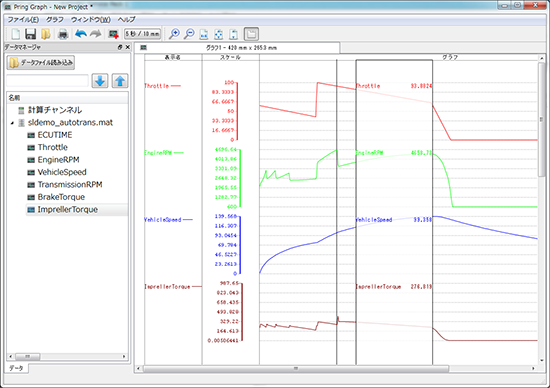Open the ファイル(F) menu
The image size is (550, 388).
(23, 19)
